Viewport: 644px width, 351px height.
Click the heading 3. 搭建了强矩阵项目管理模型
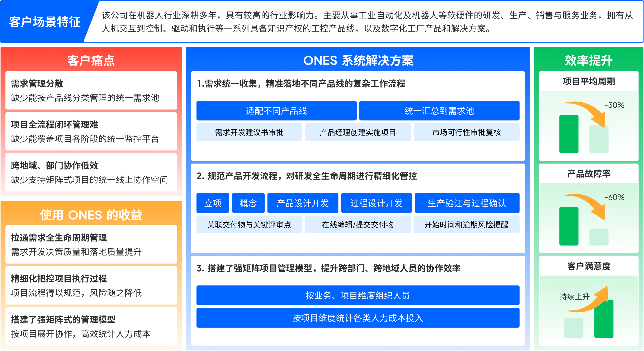328,268
